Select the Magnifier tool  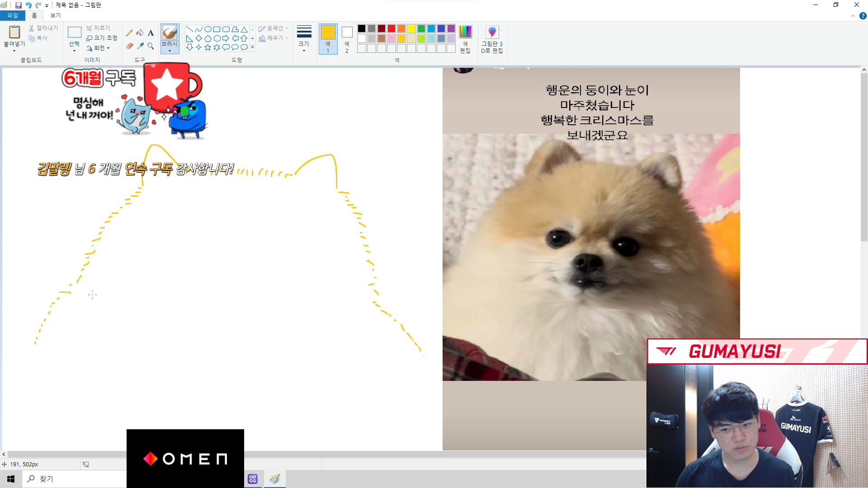[x=151, y=46]
